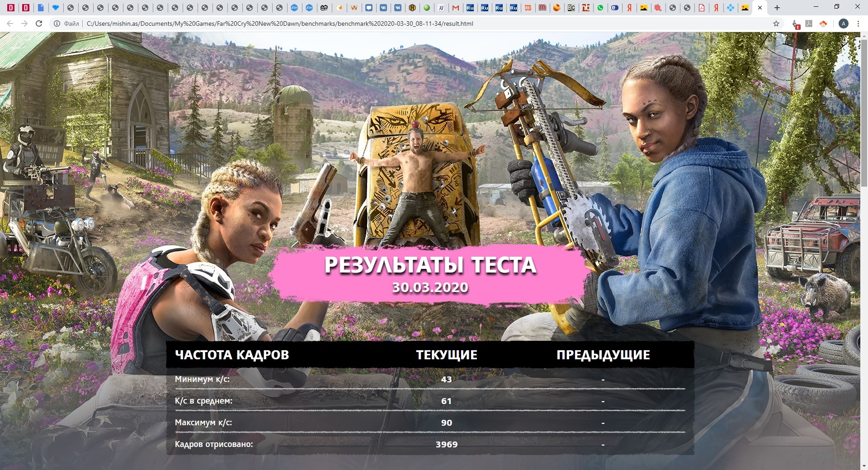This screenshot has width=868, height=470.
Task: Switch to the green ball icon tab
Action: [427, 8]
